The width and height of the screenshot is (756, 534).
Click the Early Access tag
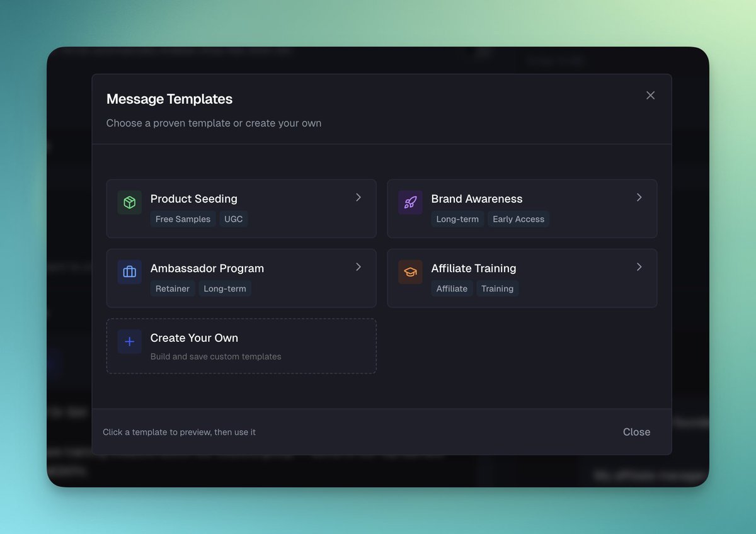click(518, 219)
